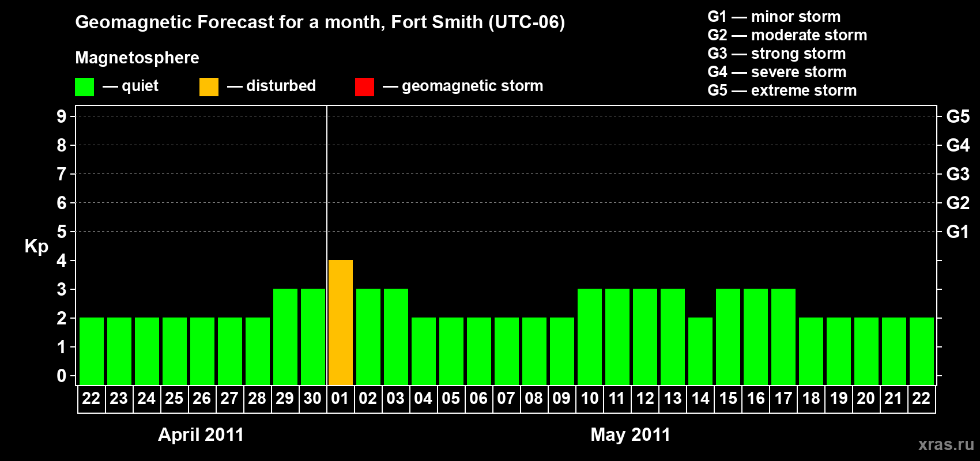The width and height of the screenshot is (980, 461).
Task: Click the bar for May 03
Action: click(x=396, y=337)
